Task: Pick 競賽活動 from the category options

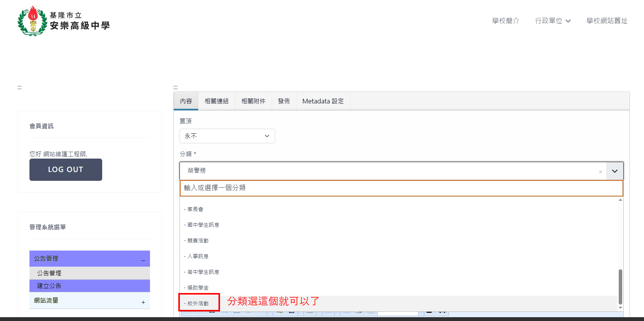Action: click(x=198, y=241)
